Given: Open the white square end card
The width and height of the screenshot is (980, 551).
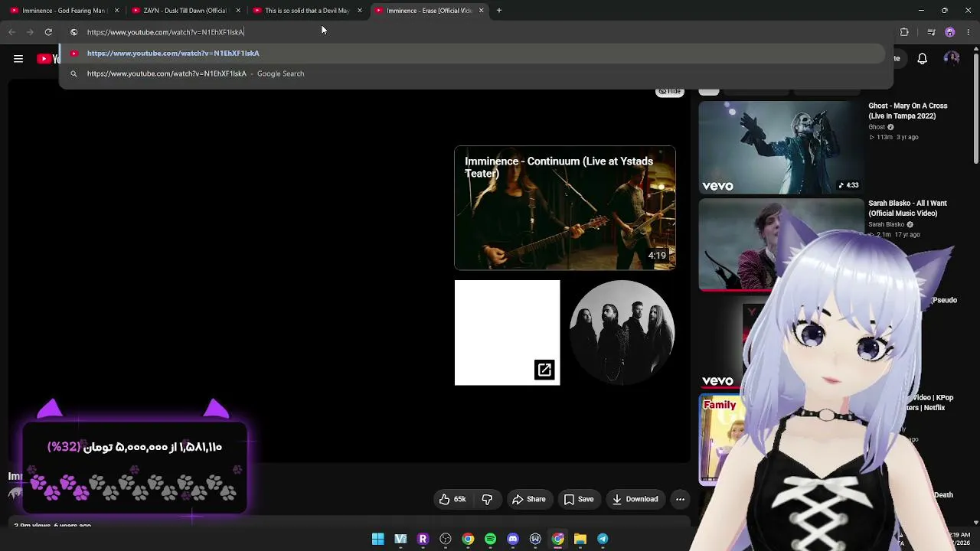Looking at the screenshot, I should pos(507,333).
